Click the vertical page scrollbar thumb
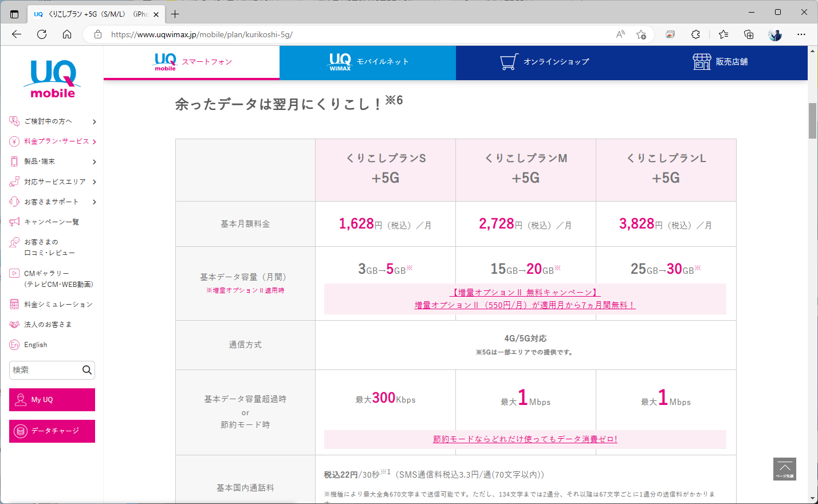 coord(812,121)
